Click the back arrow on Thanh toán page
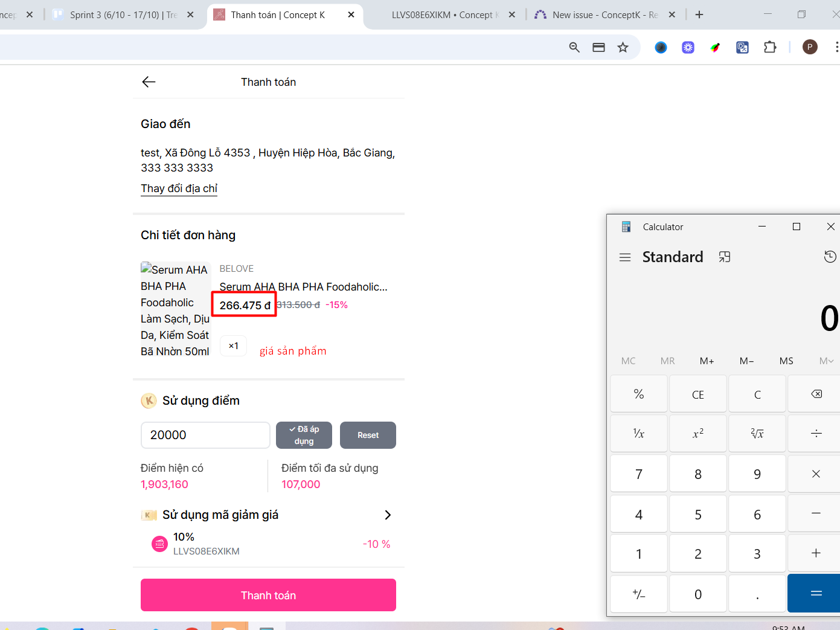The image size is (840, 630). [x=149, y=82]
